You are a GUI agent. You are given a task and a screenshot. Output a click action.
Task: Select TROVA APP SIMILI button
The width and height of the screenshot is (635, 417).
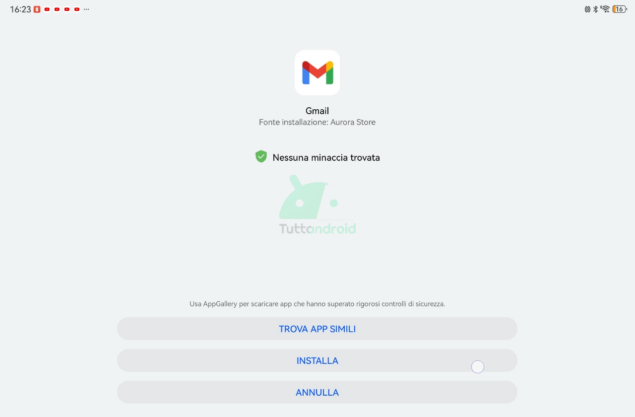317,328
